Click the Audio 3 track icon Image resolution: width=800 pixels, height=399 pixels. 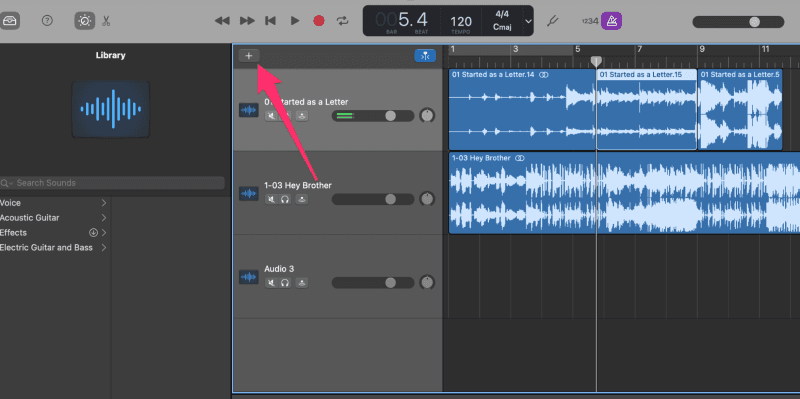pyautogui.click(x=249, y=277)
